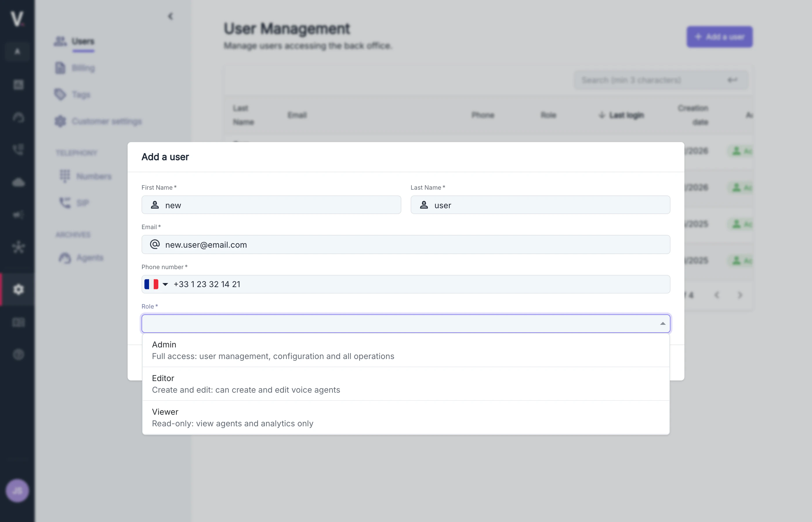Click the asterisk integrations icon in the sidebar
812x522 pixels.
pyautogui.click(x=18, y=247)
